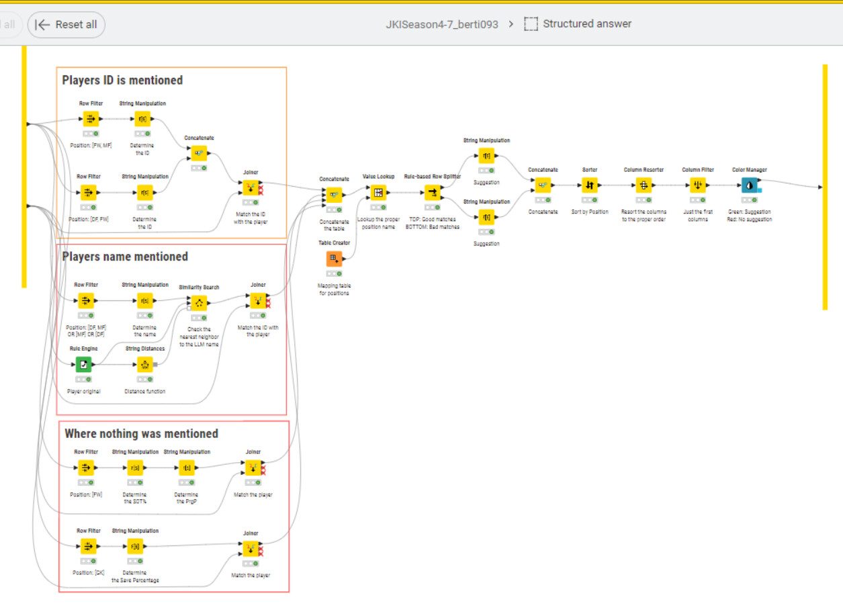Select the Column Resorter node
The width and height of the screenshot is (843, 616).
644,185
